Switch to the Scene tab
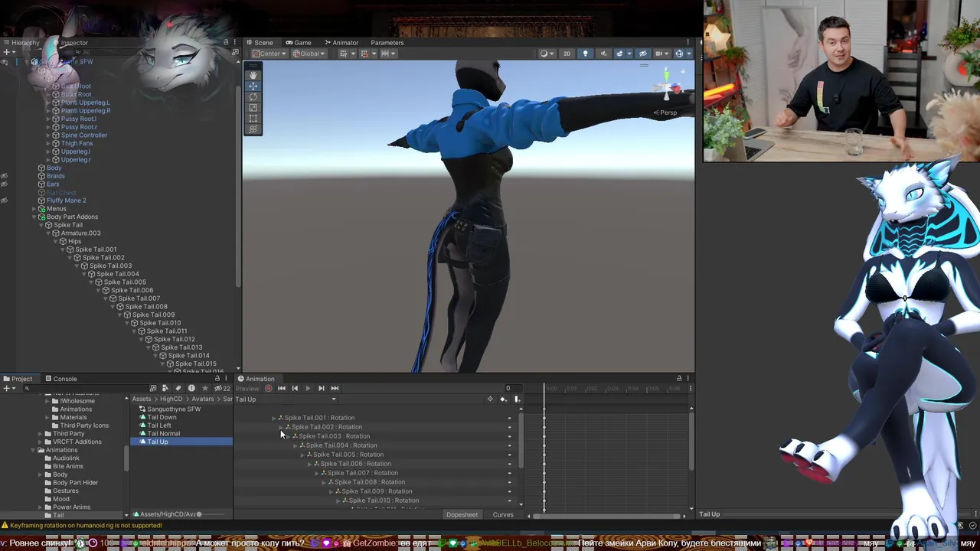Viewport: 980px width, 551px height. point(259,43)
